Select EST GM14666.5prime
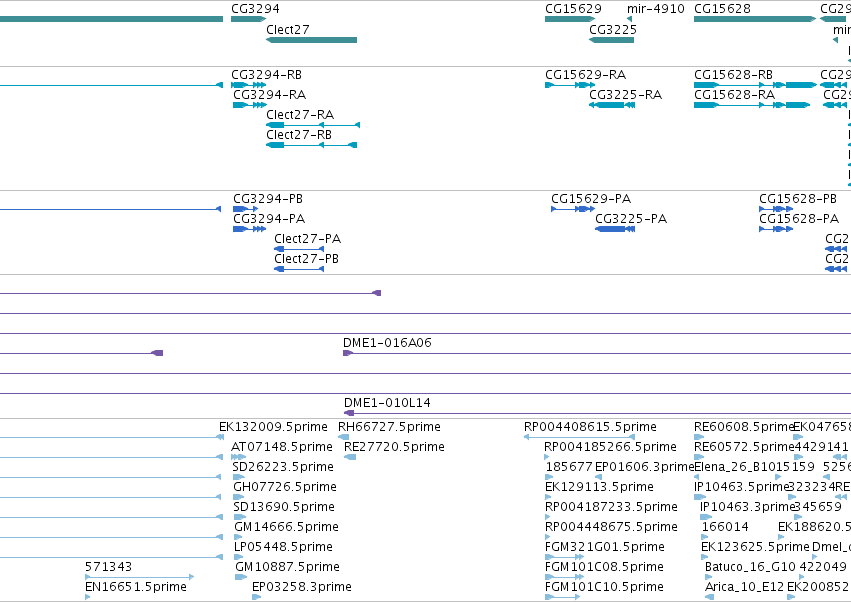 pos(286,527)
